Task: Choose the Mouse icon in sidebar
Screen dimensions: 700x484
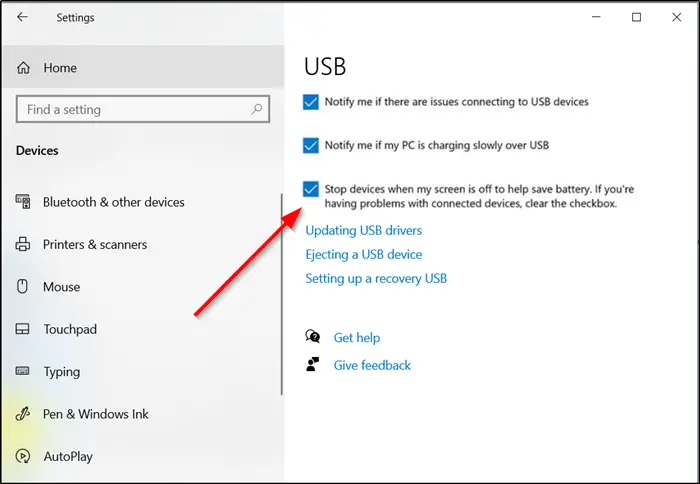Action: coord(22,286)
